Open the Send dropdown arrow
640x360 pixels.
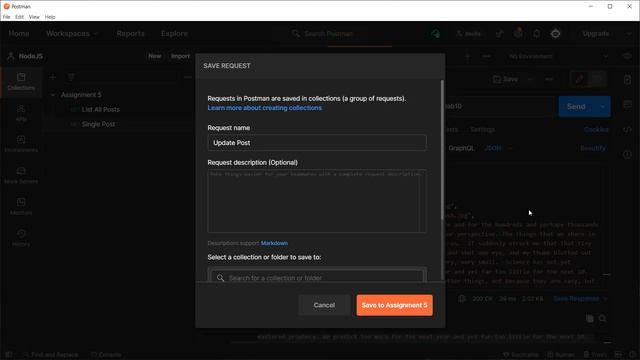pyautogui.click(x=602, y=107)
